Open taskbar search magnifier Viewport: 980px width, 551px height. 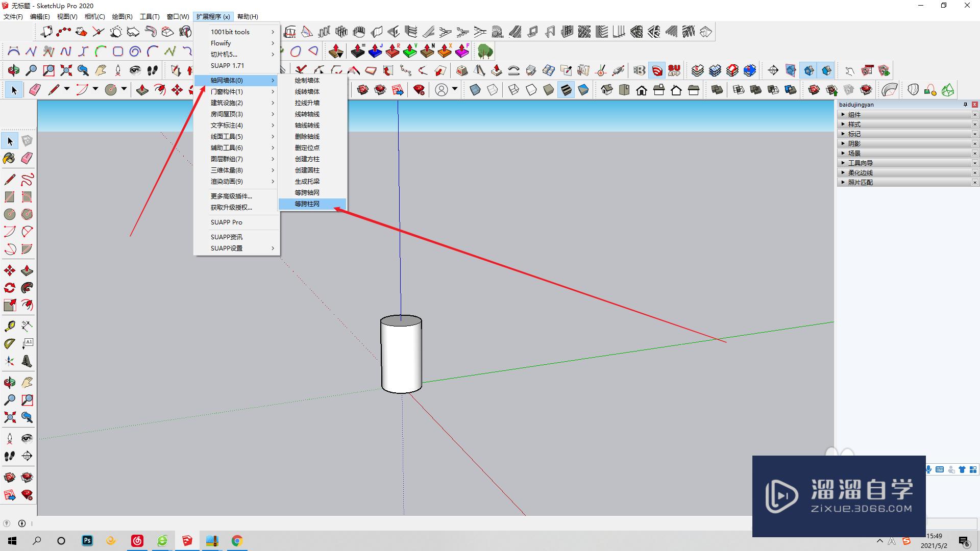click(x=37, y=541)
